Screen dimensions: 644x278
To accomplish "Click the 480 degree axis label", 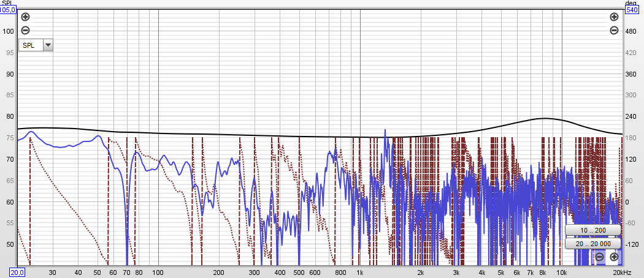I will click(631, 31).
